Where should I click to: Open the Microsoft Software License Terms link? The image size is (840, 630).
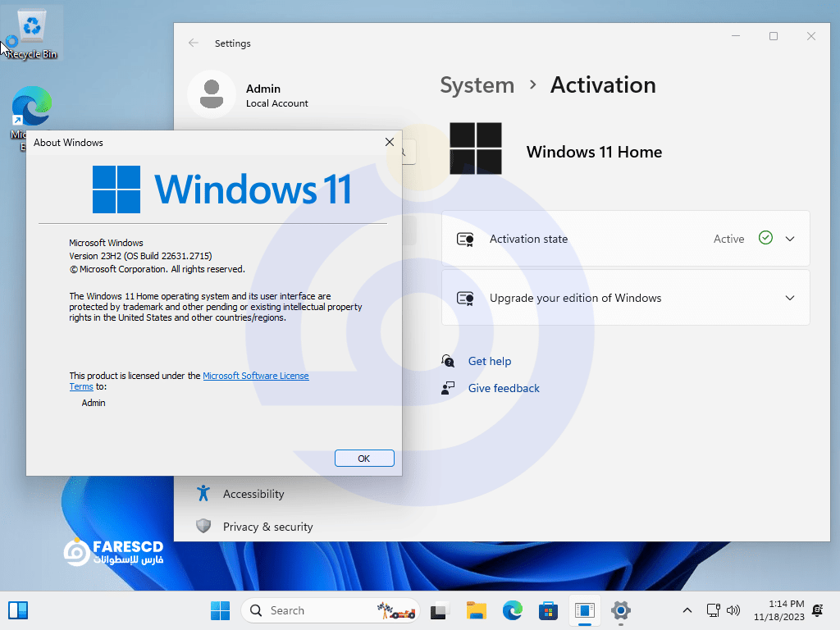(256, 376)
